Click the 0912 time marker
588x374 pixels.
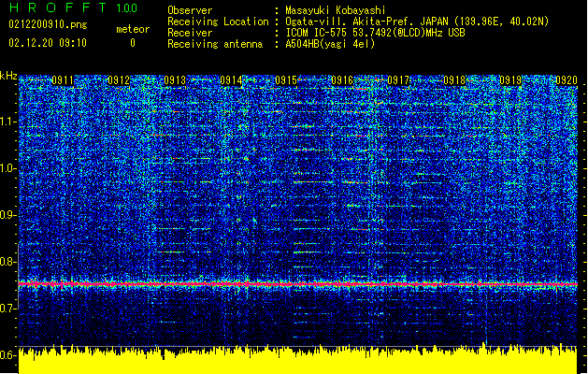[x=119, y=80]
